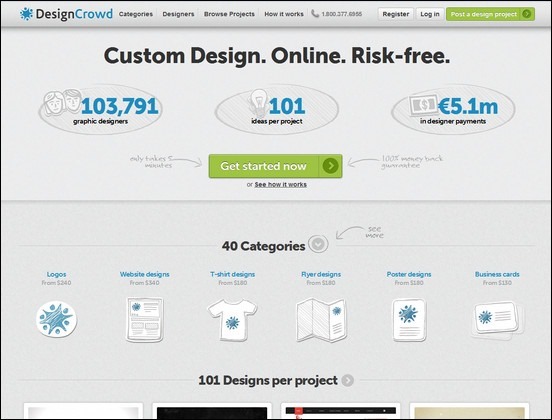
Task: Open Business cards category link
Action: [x=497, y=274]
